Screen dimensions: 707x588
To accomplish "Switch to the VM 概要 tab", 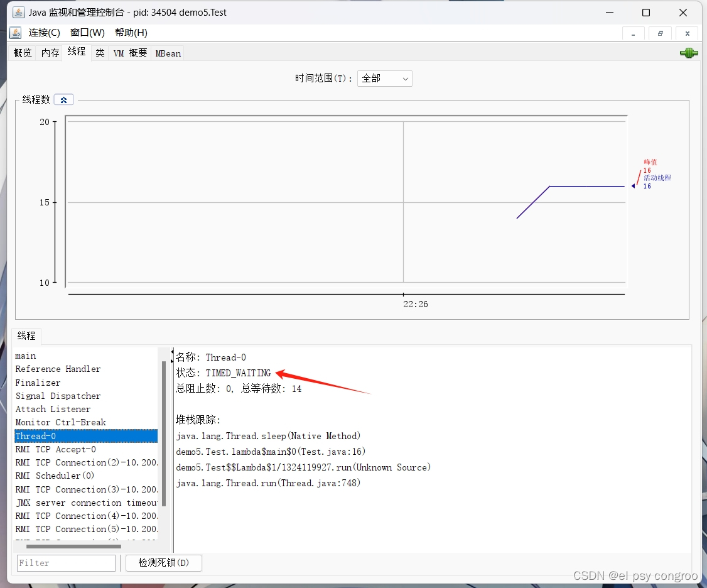I will pos(130,53).
